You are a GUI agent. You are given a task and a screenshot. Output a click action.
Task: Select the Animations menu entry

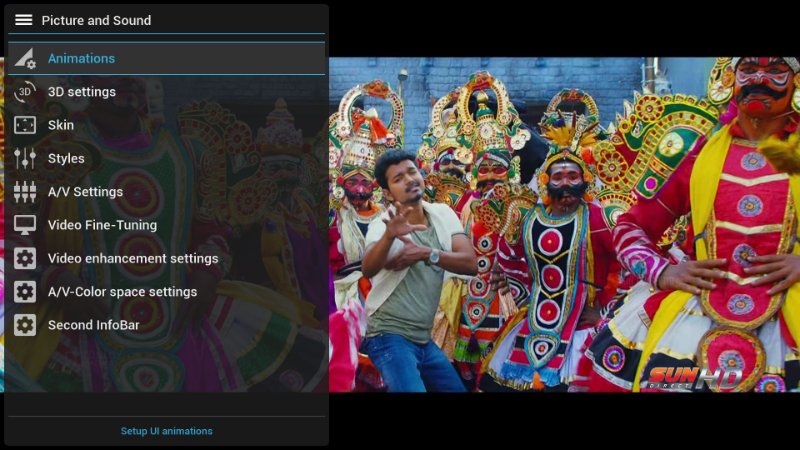[x=166, y=58]
